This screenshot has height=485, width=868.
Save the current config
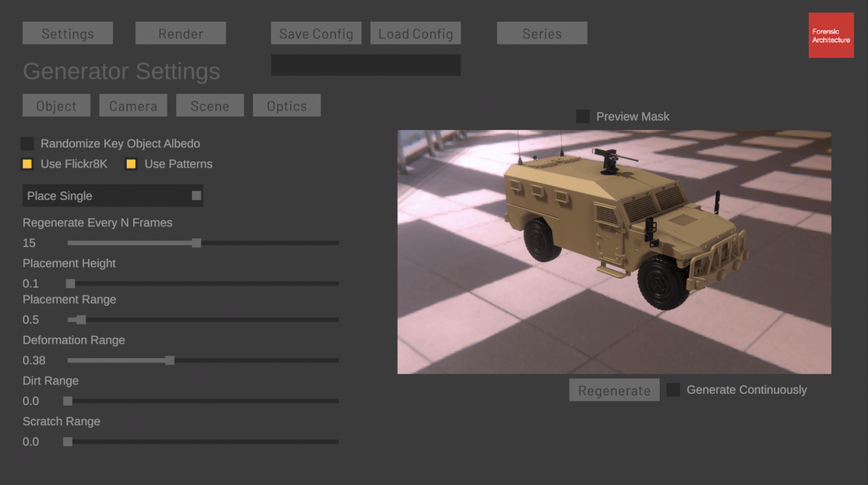click(316, 33)
